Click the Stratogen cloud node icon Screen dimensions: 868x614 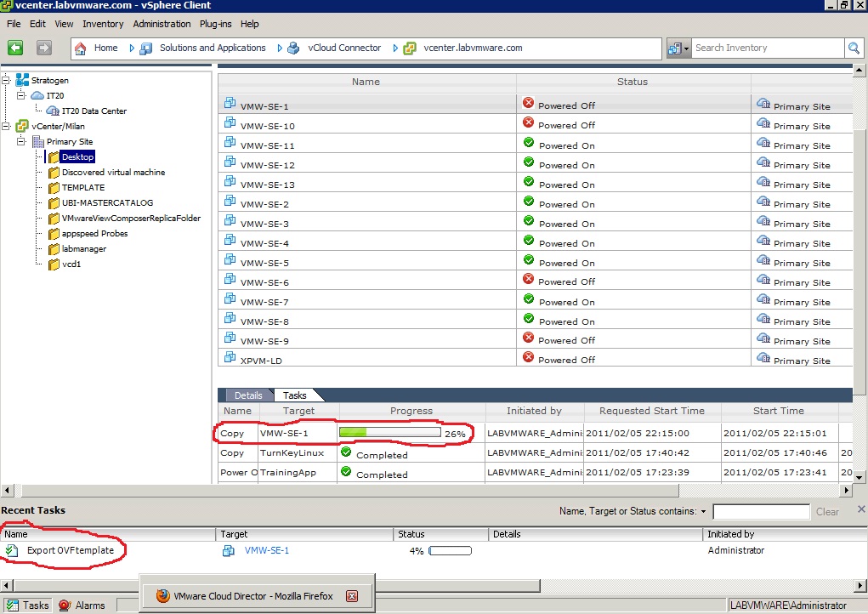click(x=22, y=80)
